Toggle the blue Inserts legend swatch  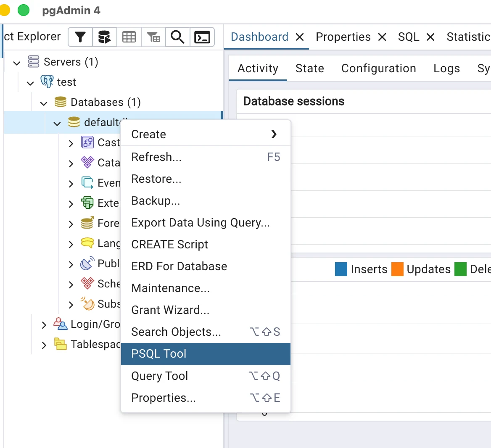341,269
